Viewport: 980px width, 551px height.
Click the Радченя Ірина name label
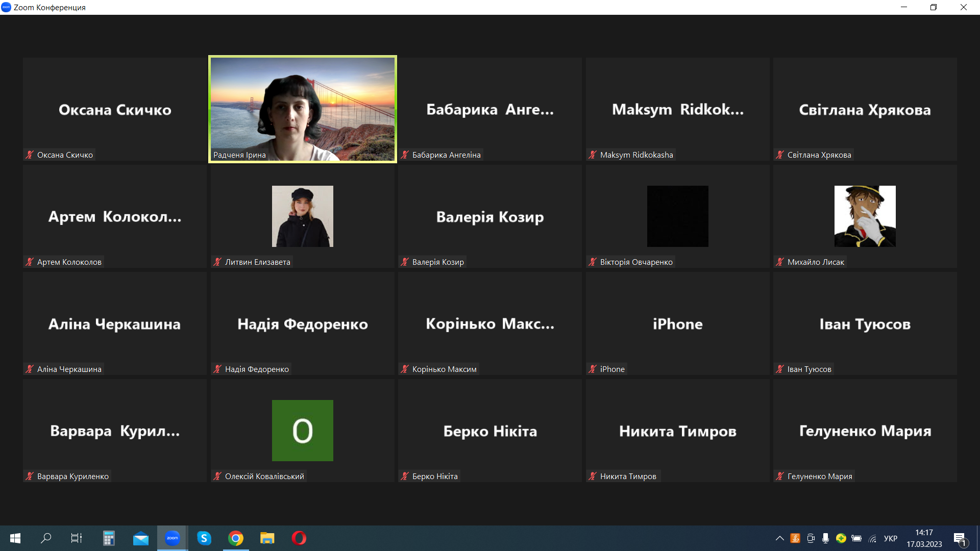coord(239,155)
